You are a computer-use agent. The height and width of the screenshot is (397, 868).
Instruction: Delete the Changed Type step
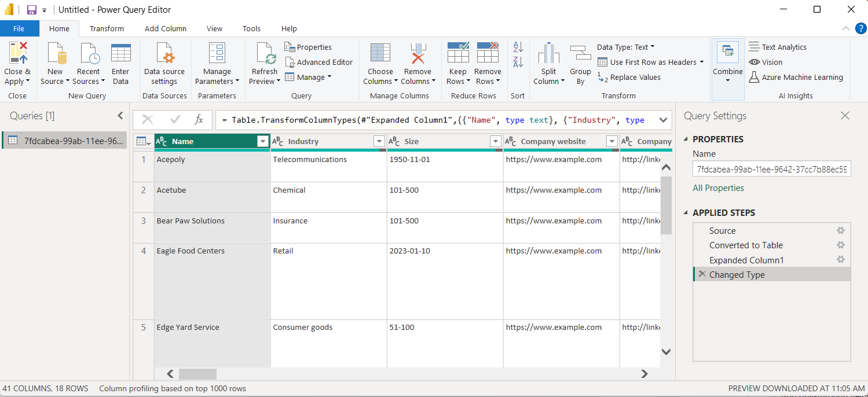click(702, 274)
